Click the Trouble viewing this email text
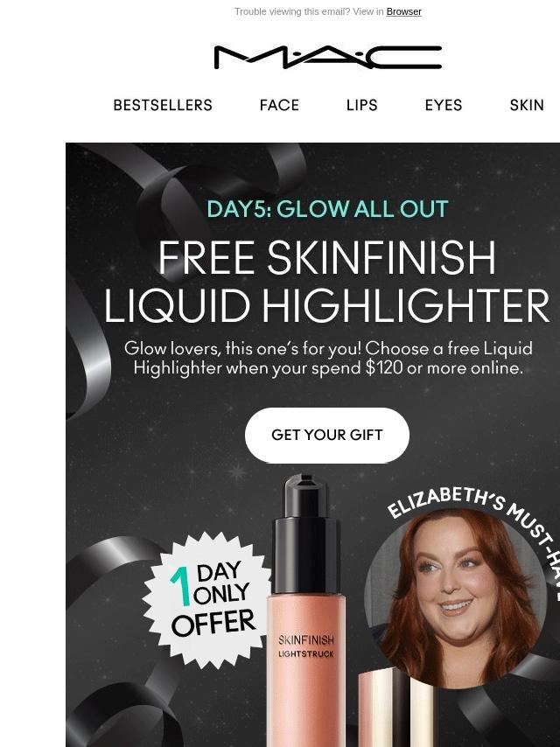This screenshot has width=560, height=747. 309,11
